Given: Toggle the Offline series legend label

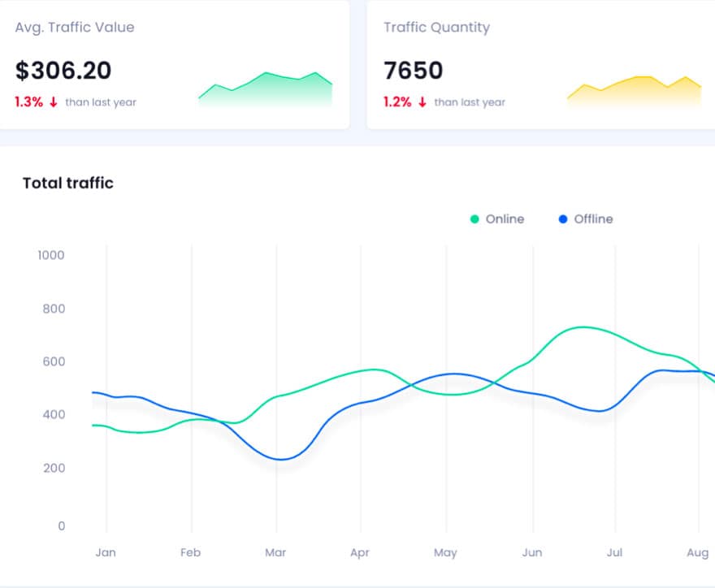Looking at the screenshot, I should point(593,219).
